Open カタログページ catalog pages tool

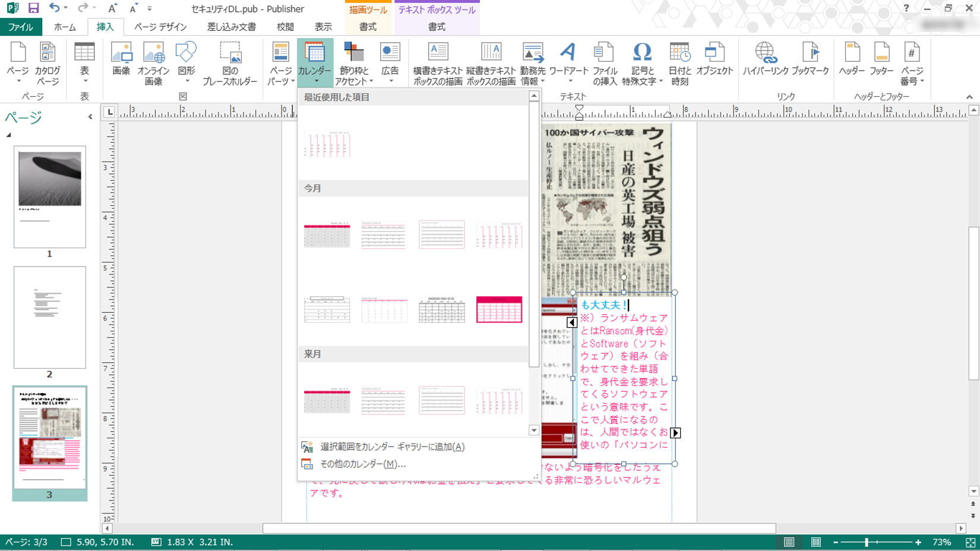(48, 64)
